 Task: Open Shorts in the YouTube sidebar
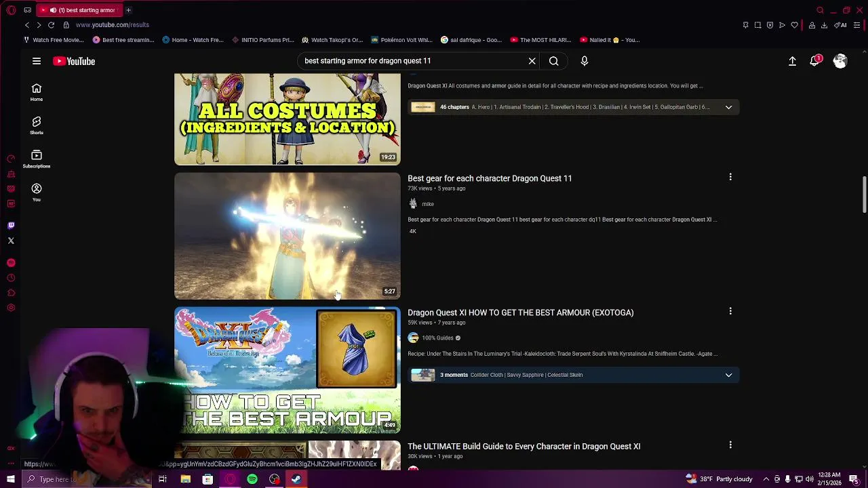coord(37,125)
